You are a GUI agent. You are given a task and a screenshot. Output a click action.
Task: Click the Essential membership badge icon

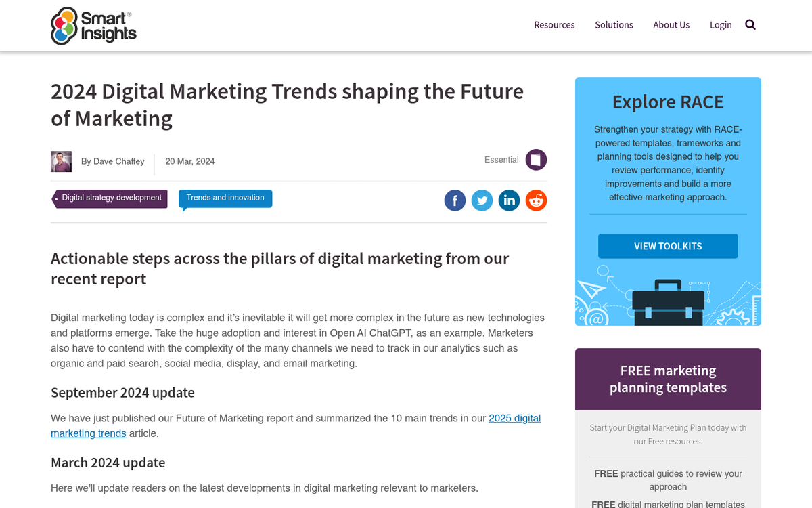pos(536,159)
